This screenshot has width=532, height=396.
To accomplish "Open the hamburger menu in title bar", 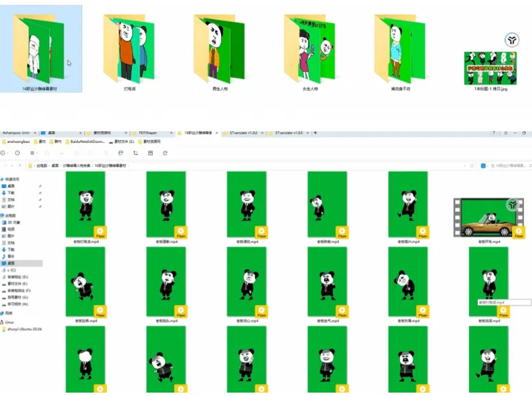I will pyautogui.click(x=505, y=133).
